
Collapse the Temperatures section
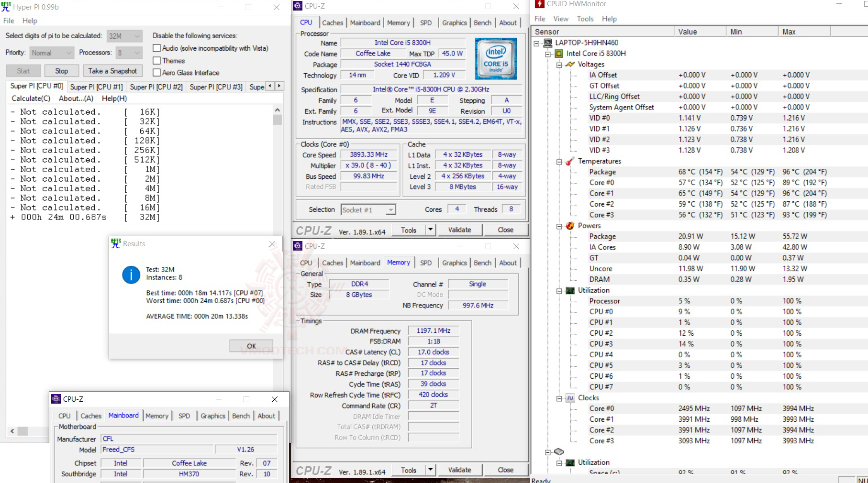pyautogui.click(x=559, y=162)
